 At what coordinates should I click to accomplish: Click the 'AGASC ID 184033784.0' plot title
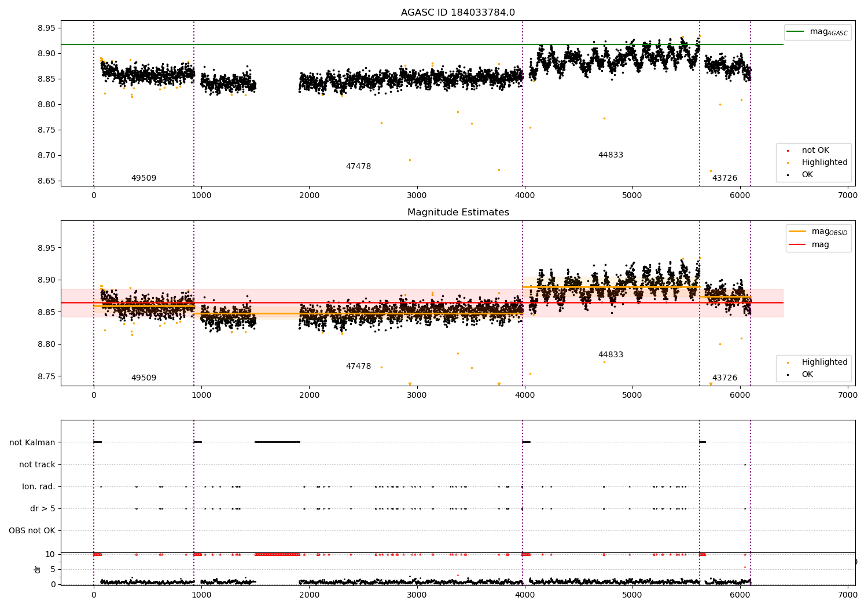[x=458, y=13]
